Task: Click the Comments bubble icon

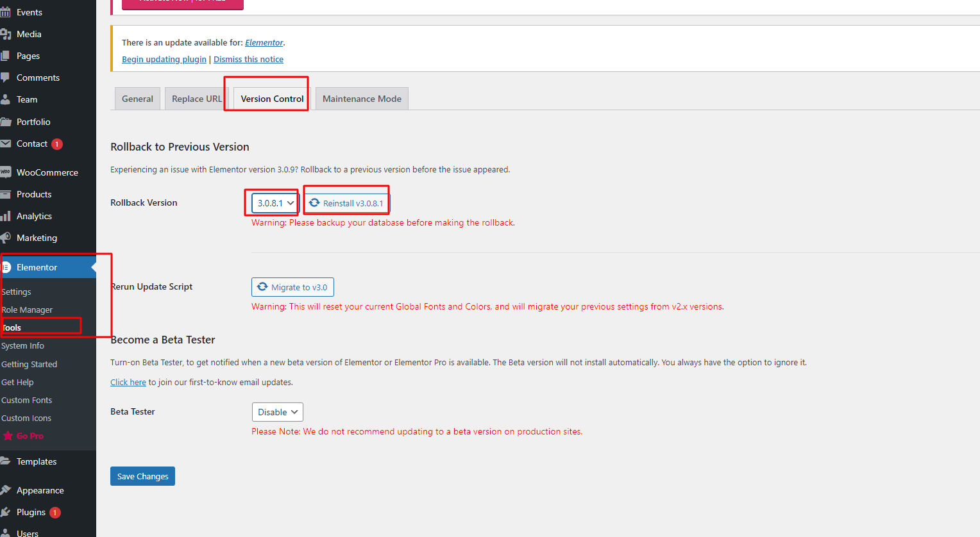Action: 5,78
